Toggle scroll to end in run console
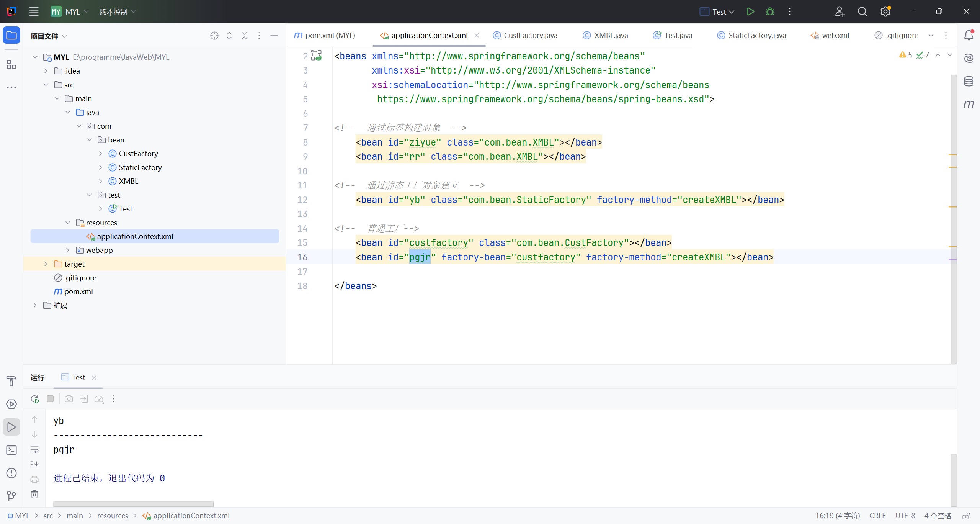 [x=34, y=464]
